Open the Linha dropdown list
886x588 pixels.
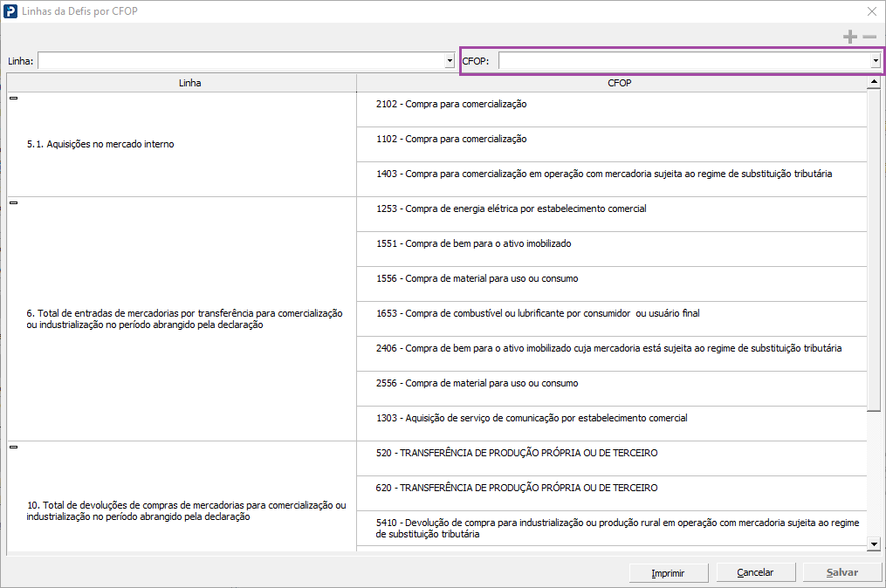[449, 61]
